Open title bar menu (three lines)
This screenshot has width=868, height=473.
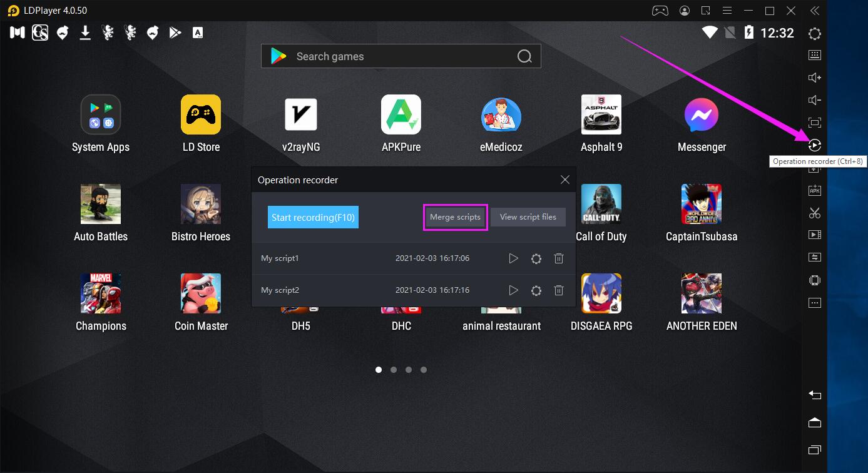tap(727, 11)
